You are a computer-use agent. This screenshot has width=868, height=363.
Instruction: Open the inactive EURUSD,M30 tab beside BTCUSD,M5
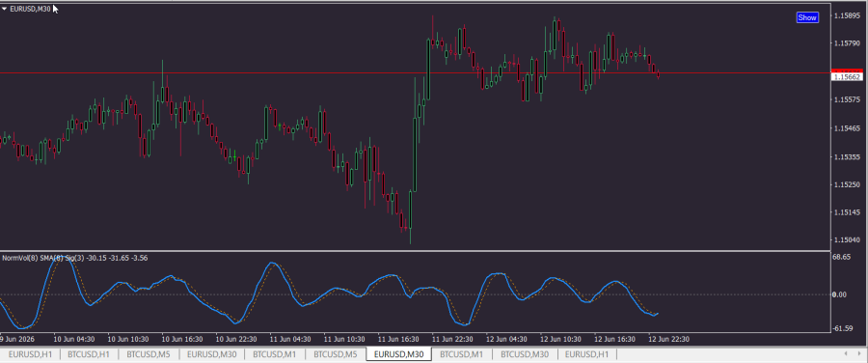[212, 354]
